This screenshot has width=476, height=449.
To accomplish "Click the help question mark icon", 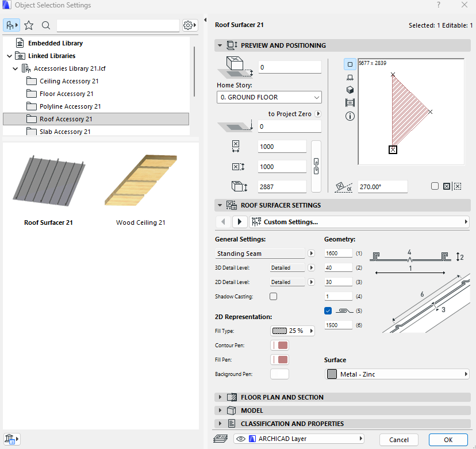I will pyautogui.click(x=439, y=5).
